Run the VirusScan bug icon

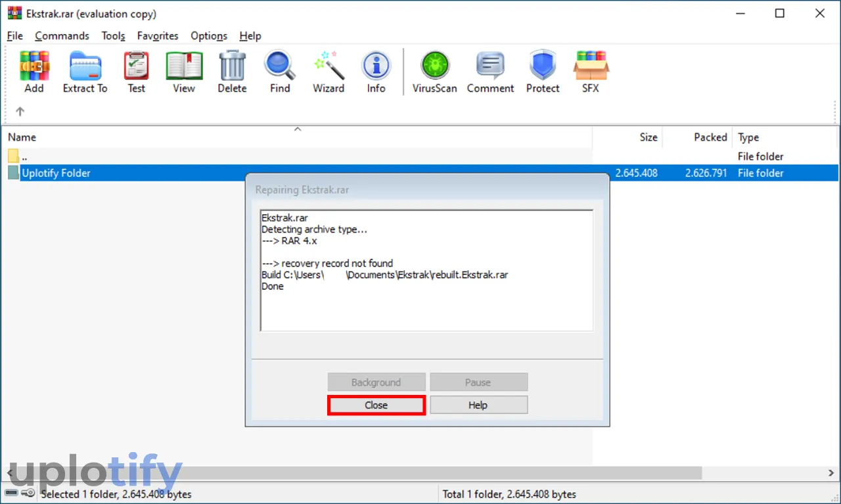(435, 66)
